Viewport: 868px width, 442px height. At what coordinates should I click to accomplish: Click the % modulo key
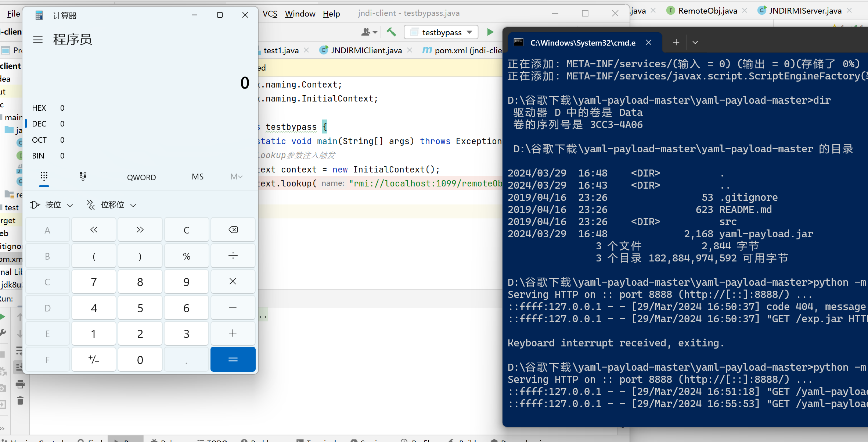pyautogui.click(x=186, y=256)
